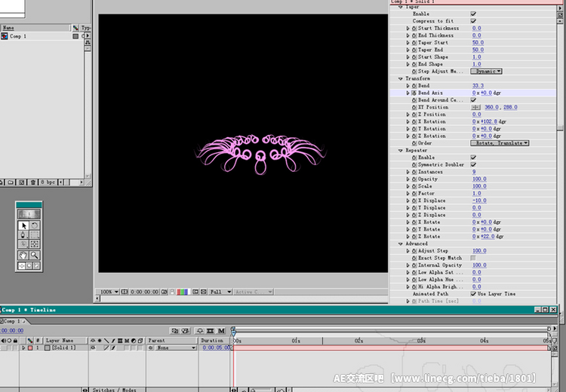Click the title-action safe icon in viewer
566x392 pixels.
coord(125,292)
